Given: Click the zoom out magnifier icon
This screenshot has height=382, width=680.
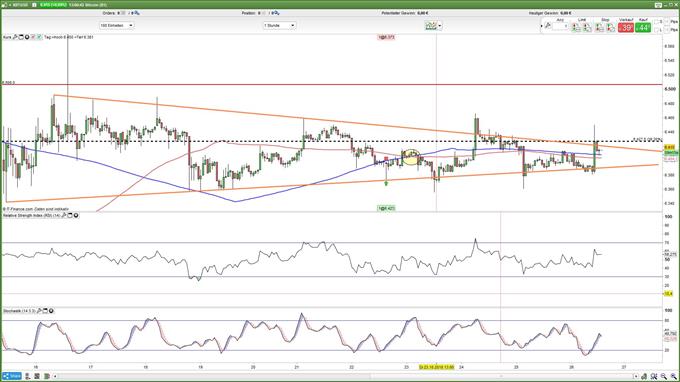Looking at the screenshot, I should (x=664, y=377).
